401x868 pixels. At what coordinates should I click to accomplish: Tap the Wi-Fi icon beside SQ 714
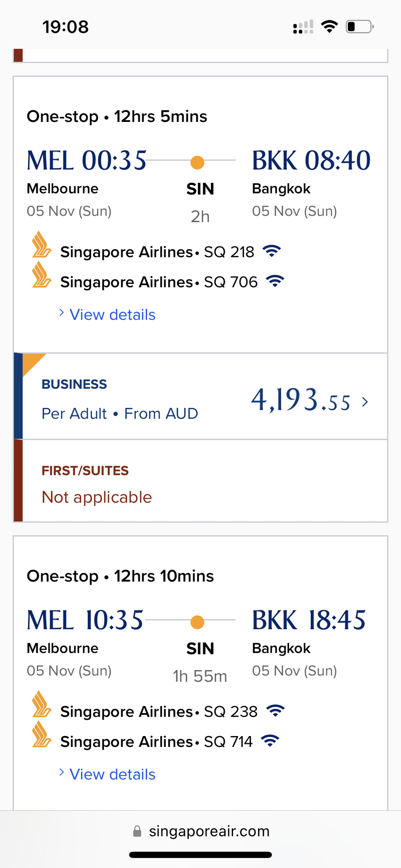(x=270, y=741)
